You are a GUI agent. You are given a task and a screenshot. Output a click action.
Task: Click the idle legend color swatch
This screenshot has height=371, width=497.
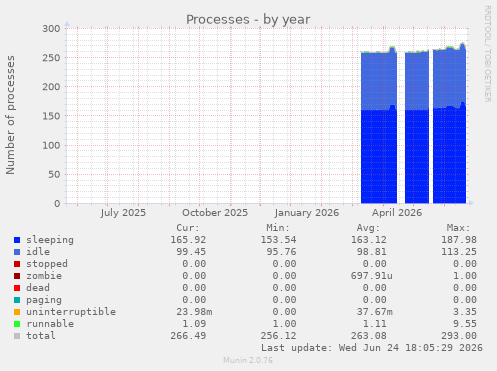pos(17,252)
